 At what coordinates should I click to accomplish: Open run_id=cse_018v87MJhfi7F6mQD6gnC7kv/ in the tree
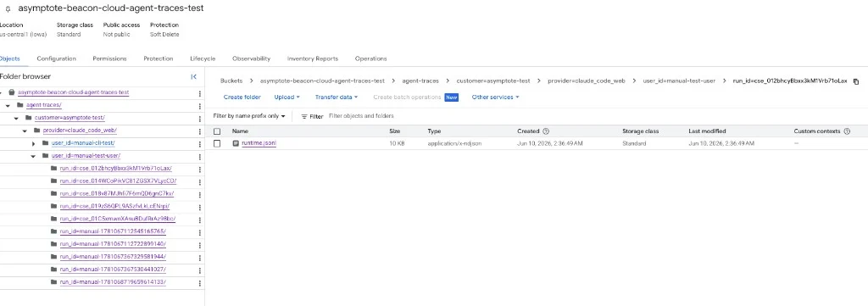(117, 193)
